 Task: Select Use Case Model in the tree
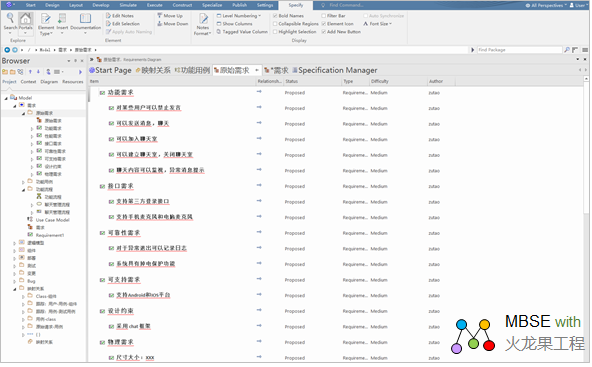(53, 220)
